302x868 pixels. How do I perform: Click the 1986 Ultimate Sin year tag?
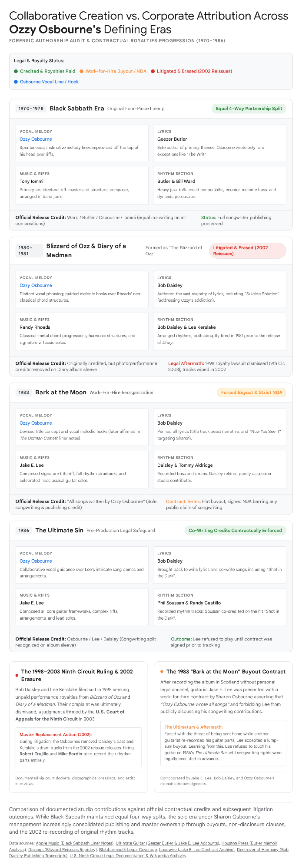tap(24, 530)
